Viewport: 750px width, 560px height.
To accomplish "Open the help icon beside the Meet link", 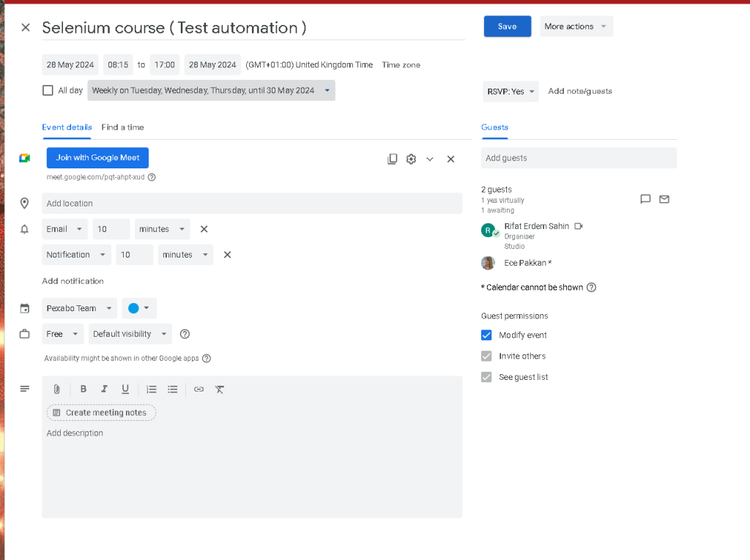I will tap(152, 177).
